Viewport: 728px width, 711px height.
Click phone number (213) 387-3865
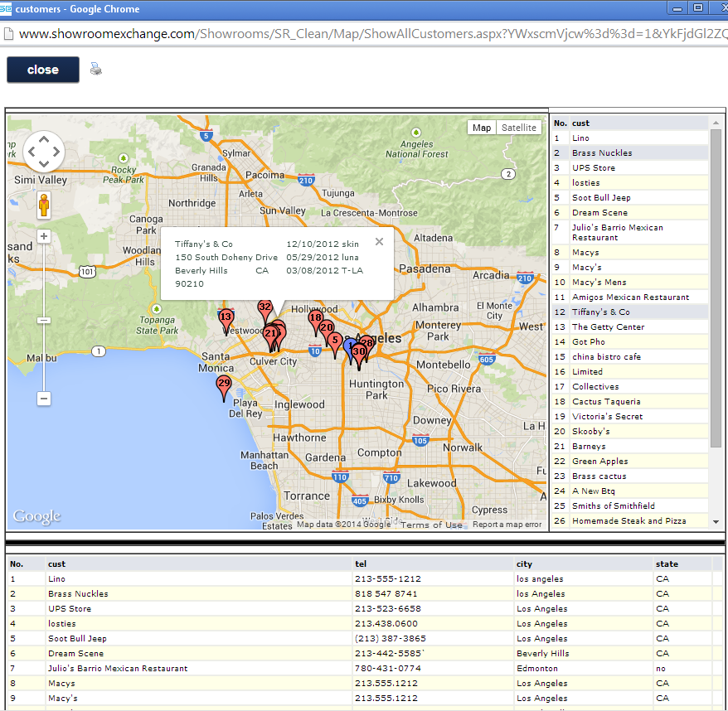(391, 639)
